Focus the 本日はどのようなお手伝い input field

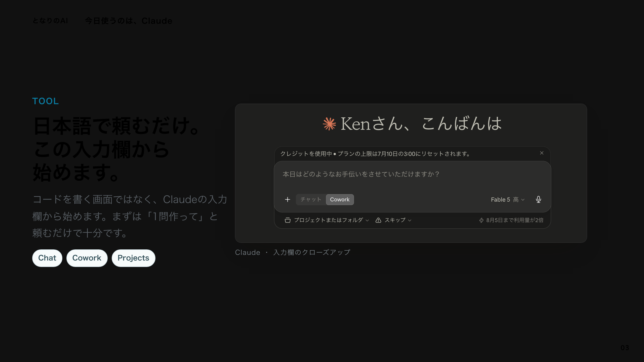tap(412, 174)
